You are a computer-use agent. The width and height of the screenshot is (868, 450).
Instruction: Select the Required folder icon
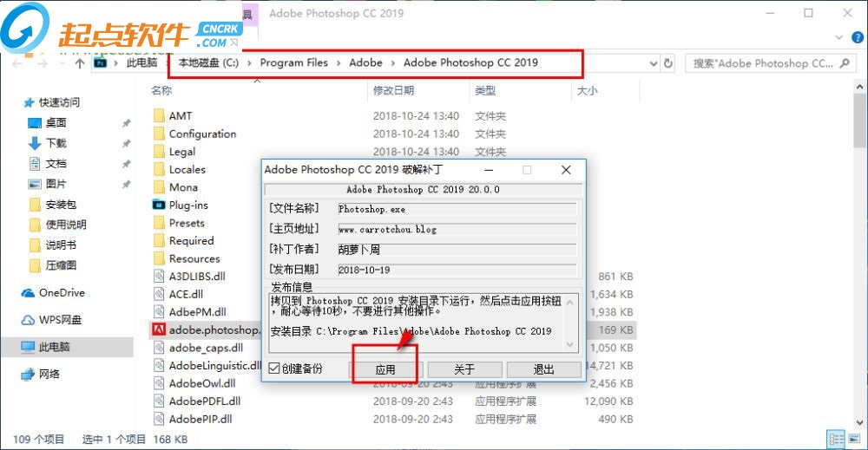pyautogui.click(x=159, y=240)
